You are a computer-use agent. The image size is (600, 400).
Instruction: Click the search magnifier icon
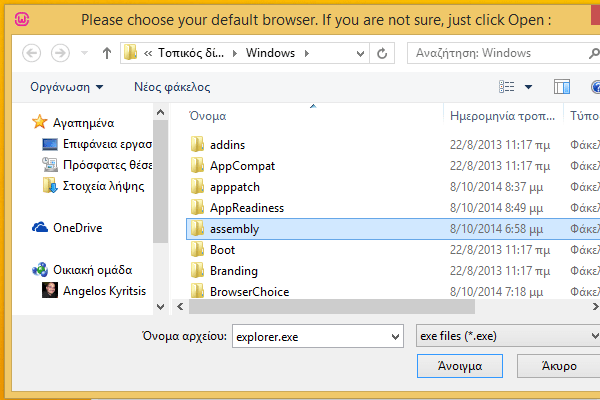pos(596,53)
